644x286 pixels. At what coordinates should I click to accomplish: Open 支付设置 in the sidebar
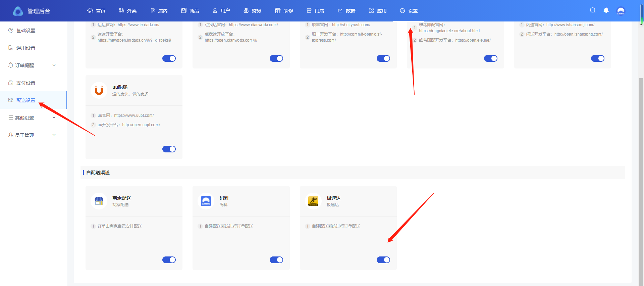25,83
